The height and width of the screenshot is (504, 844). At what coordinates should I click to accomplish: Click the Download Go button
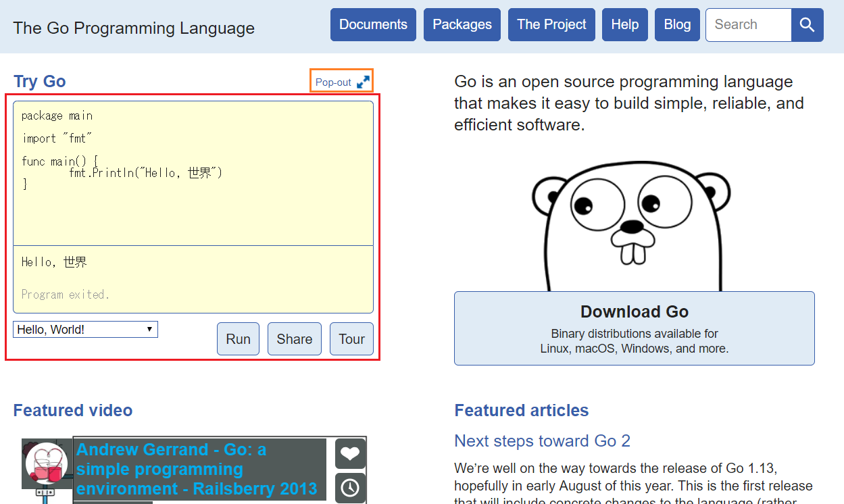point(634,328)
